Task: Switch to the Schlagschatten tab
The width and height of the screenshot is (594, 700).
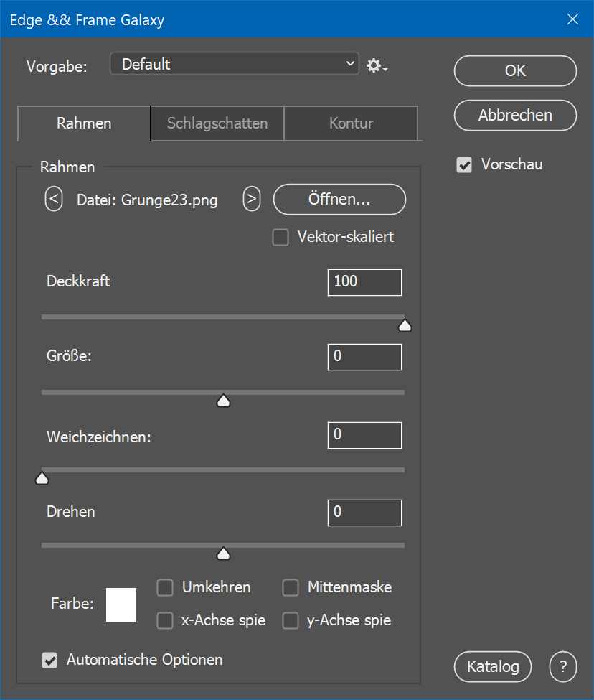Action: pyautogui.click(x=217, y=123)
